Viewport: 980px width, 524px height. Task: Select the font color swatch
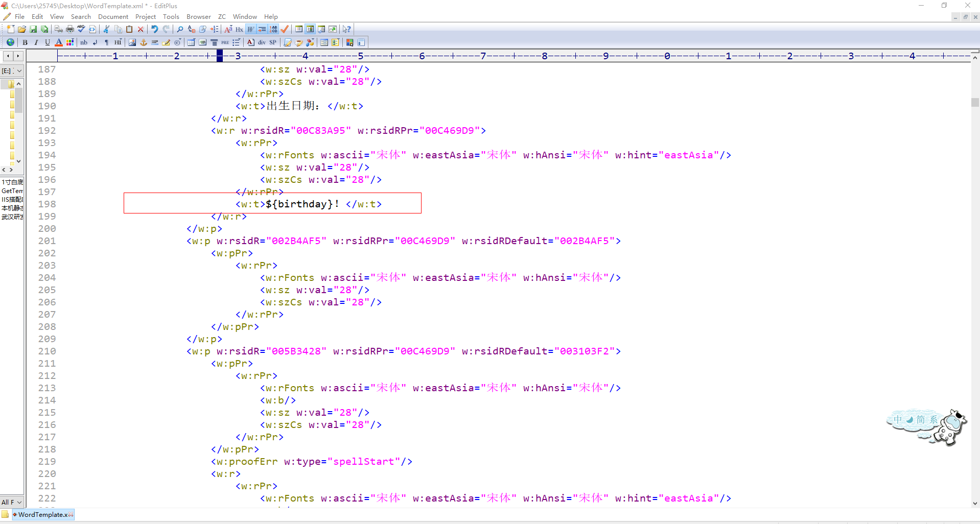click(59, 42)
